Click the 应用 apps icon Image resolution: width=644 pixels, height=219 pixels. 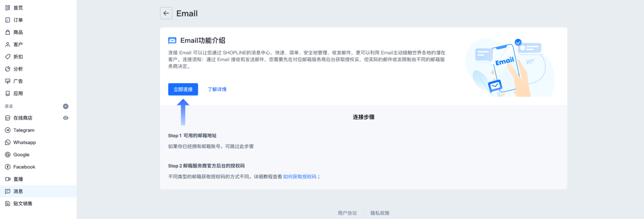7,93
